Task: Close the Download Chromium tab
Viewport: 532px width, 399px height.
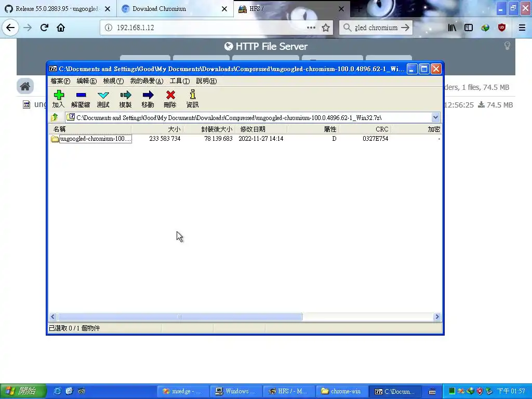Action: coord(224,9)
